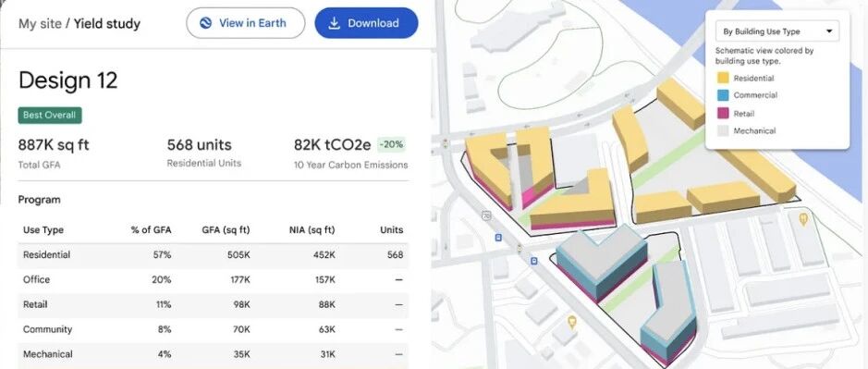Click the yellow restaurant map pin near the top right
Image resolution: width=868 pixels, height=369 pixels.
pyautogui.click(x=803, y=219)
